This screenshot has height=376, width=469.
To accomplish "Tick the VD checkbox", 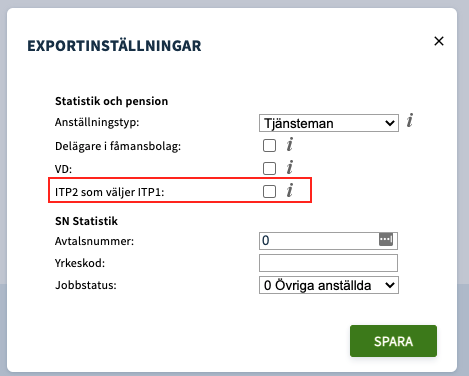I will 269,168.
